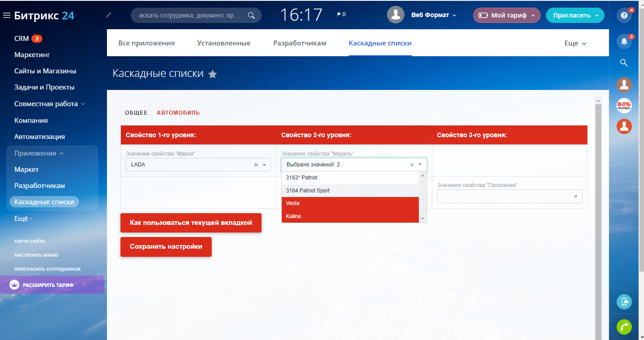Select 3164 Patriot Sport option
Image resolution: width=644 pixels, height=340 pixels.
(x=350, y=191)
